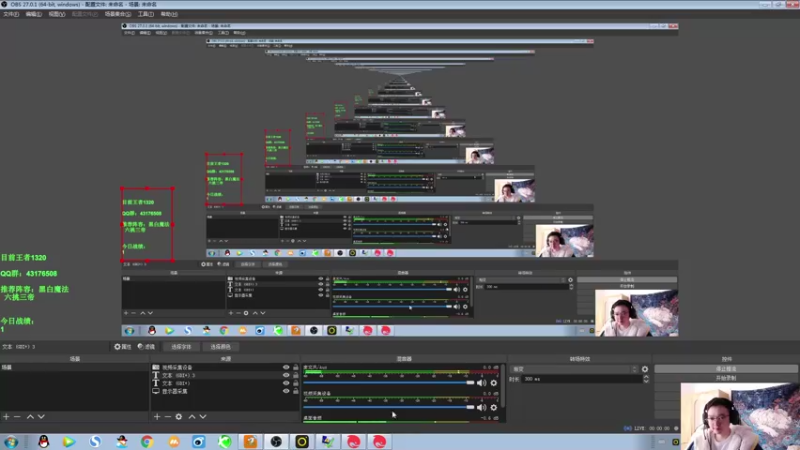The image size is (800, 450).
Task: Open blue camera app in taskbar
Action: [198, 442]
